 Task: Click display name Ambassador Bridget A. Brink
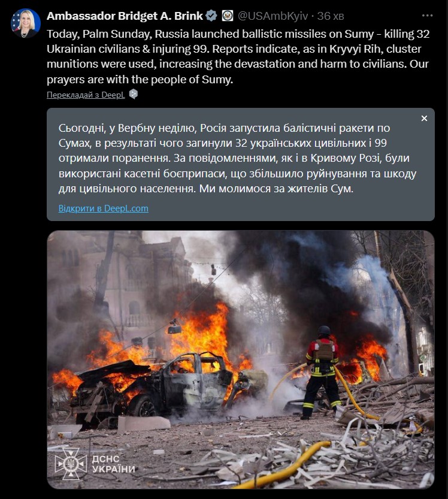pos(125,16)
